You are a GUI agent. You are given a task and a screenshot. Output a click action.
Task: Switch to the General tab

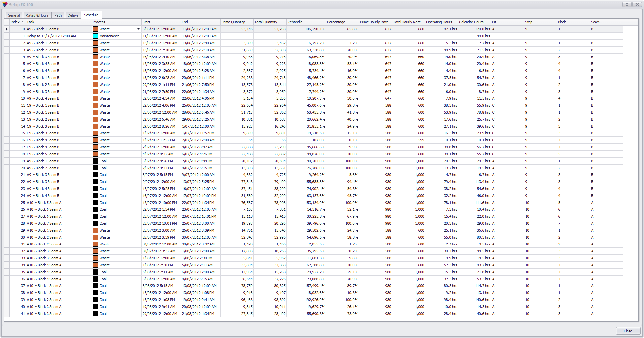tap(14, 15)
